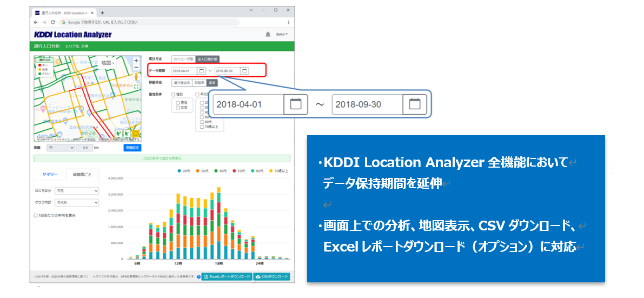Click the エリア名 天神 label
The height and width of the screenshot is (298, 644).
click(78, 47)
